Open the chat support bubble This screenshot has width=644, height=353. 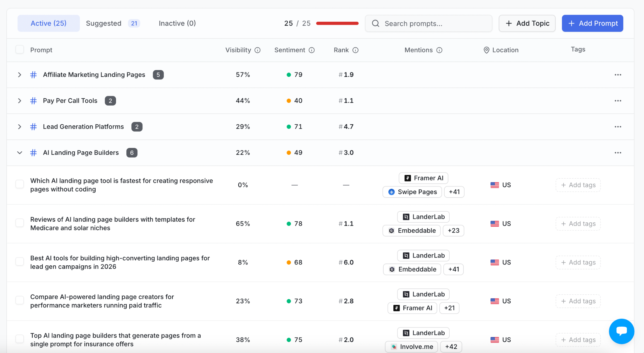(x=621, y=331)
